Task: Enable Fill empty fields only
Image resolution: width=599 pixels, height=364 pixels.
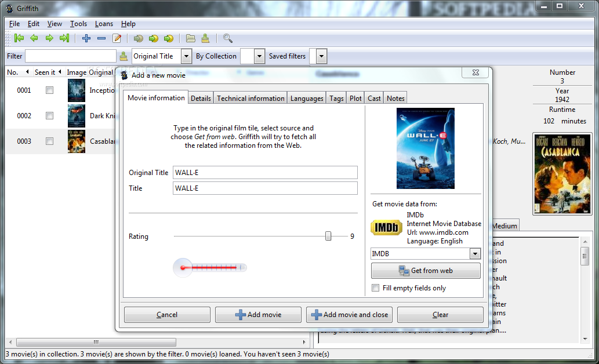Action: (376, 287)
